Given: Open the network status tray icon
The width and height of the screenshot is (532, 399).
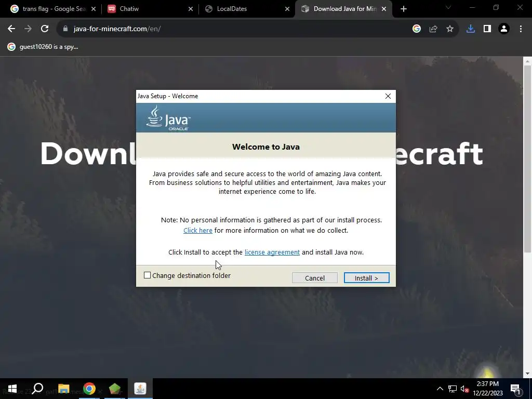Looking at the screenshot, I should pos(453,389).
